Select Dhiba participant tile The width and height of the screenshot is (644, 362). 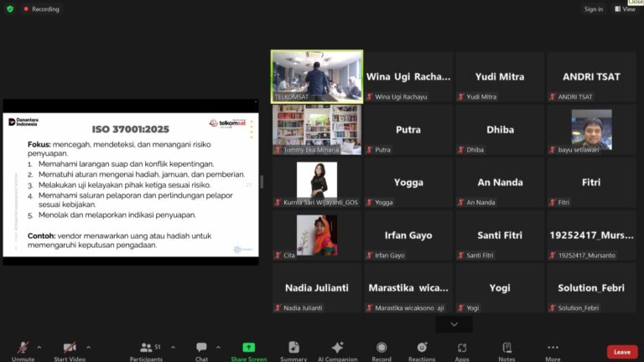pyautogui.click(x=500, y=129)
